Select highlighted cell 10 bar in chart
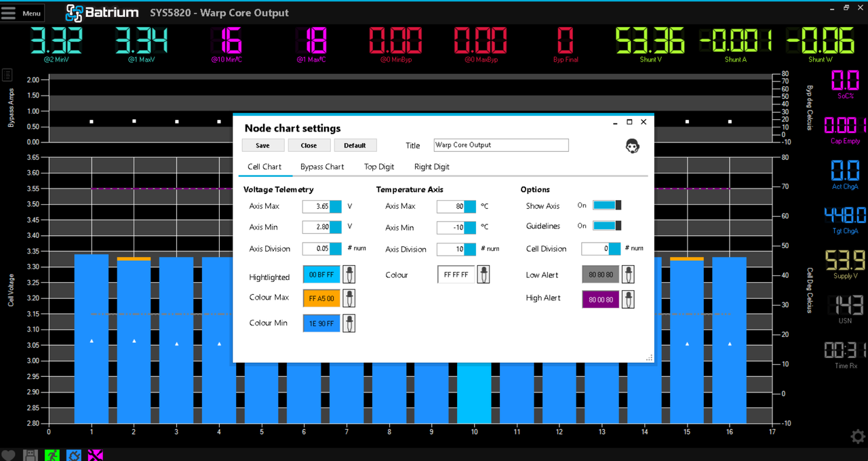Screen dimensions: 868x461 [x=474, y=393]
